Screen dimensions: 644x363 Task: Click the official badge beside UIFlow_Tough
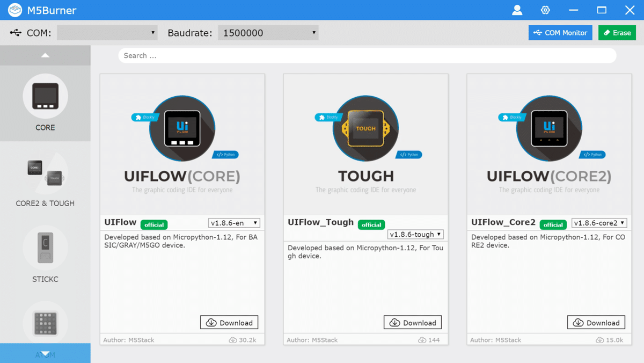(371, 224)
